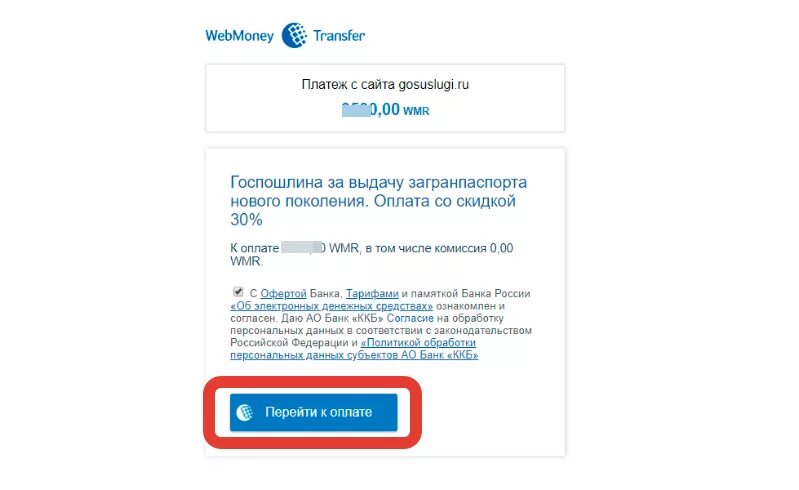The width and height of the screenshot is (799, 490).
Task: Click 'Платеж с сайта gosuslugi.ru' text
Action: 385,85
